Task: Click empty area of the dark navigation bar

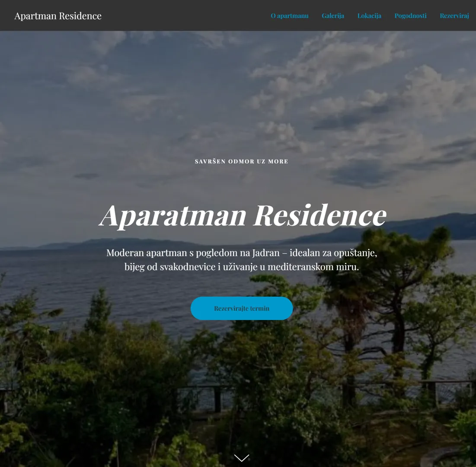Action: click(185, 16)
